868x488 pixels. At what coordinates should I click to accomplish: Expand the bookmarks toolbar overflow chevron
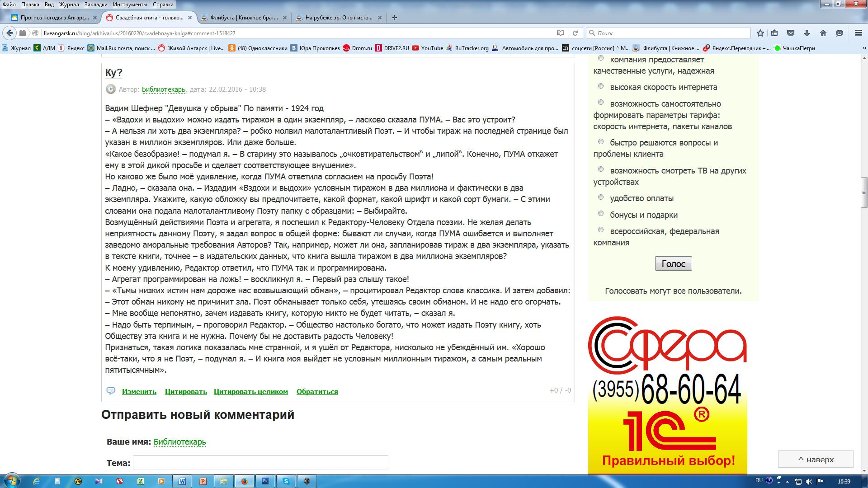864,48
